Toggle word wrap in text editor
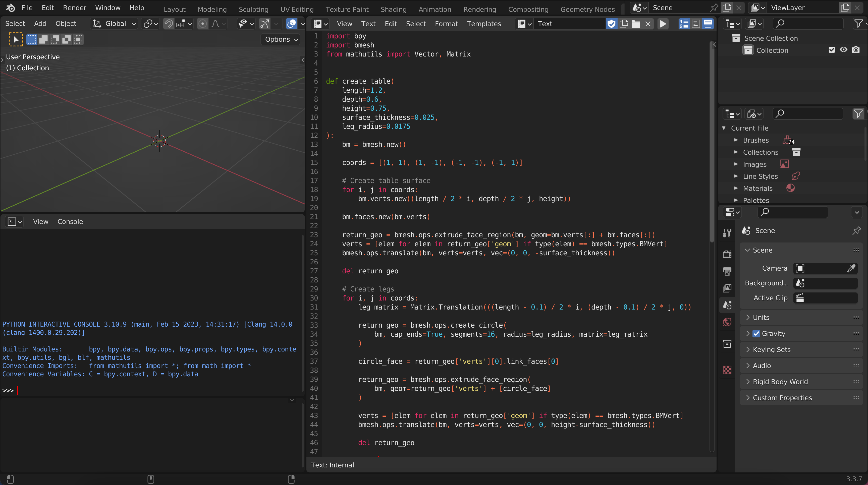 point(696,24)
